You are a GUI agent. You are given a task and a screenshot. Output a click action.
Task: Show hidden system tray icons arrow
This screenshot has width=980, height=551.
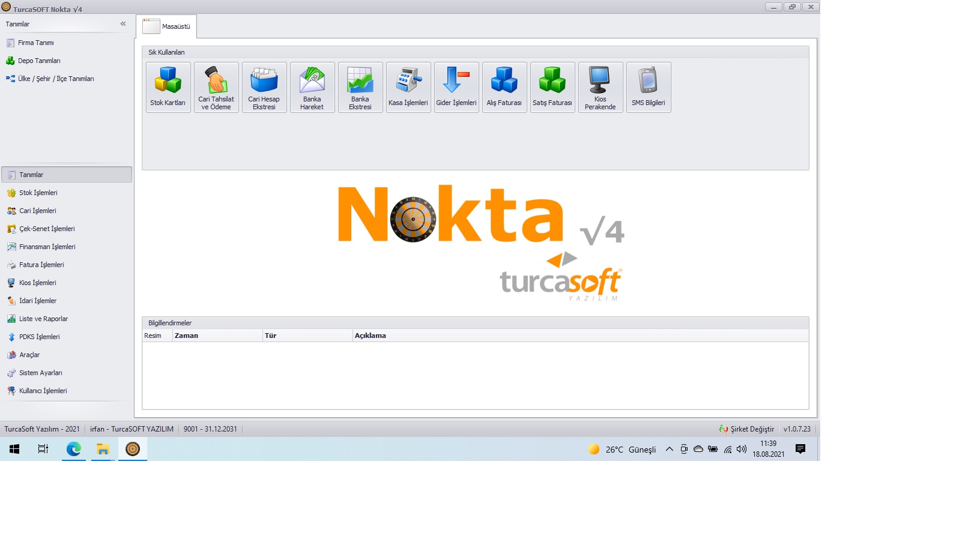[669, 449]
